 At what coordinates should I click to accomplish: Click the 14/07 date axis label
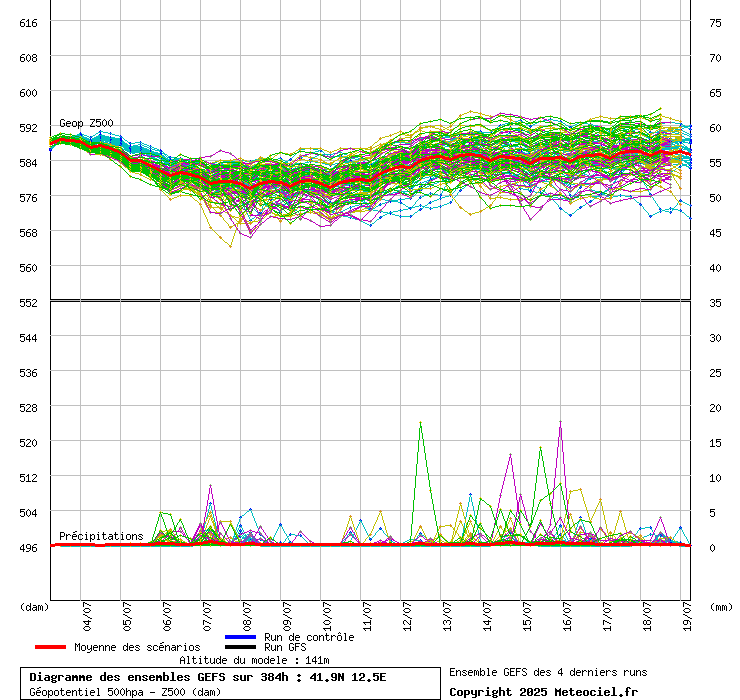click(x=487, y=616)
